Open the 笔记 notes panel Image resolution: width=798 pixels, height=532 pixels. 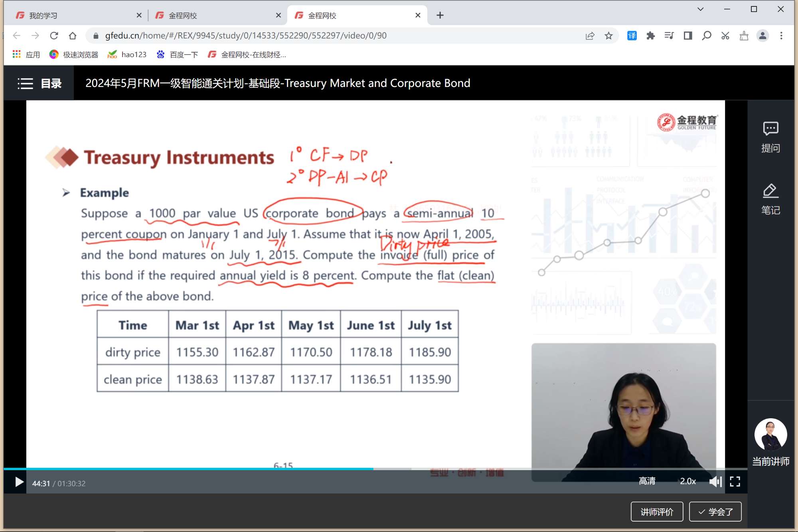pos(770,199)
